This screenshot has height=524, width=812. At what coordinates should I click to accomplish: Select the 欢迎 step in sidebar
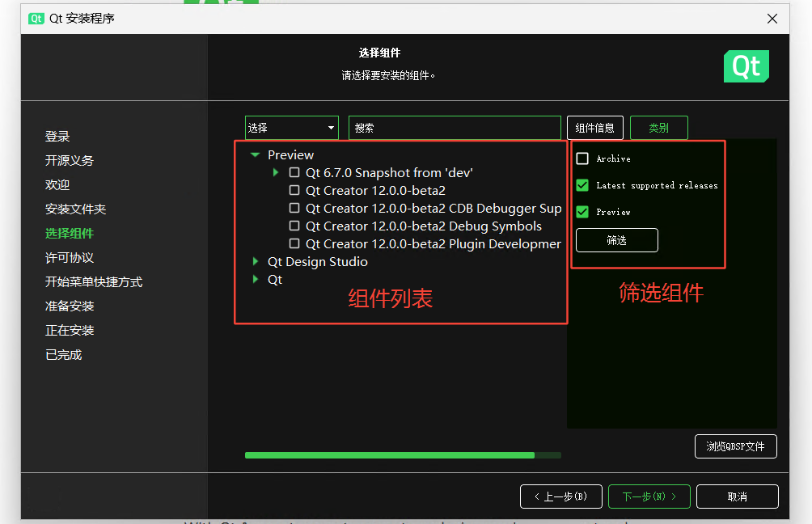(57, 185)
